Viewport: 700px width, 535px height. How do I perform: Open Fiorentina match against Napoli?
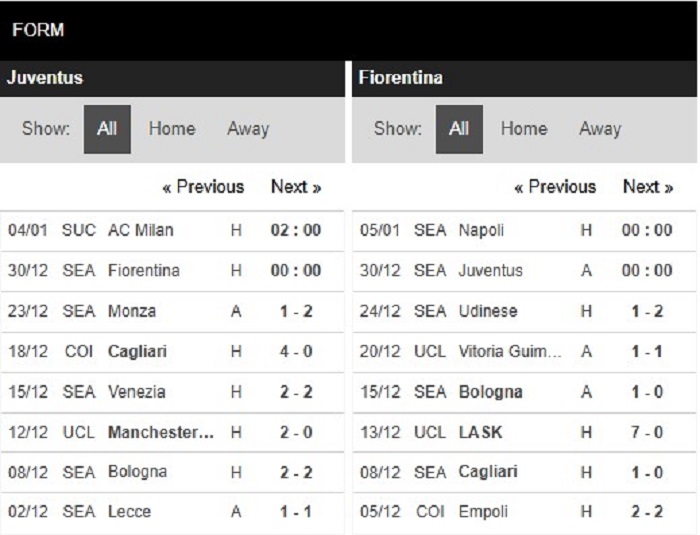[524, 230]
